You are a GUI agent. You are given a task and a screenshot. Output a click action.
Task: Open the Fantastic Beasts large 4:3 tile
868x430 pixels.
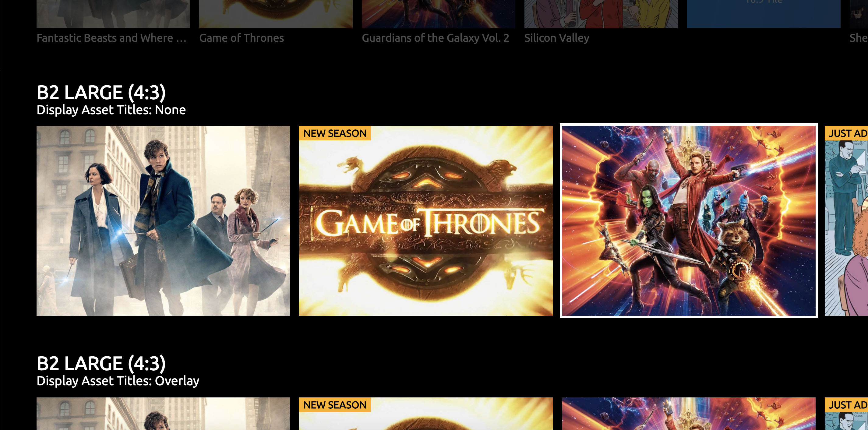[163, 221]
